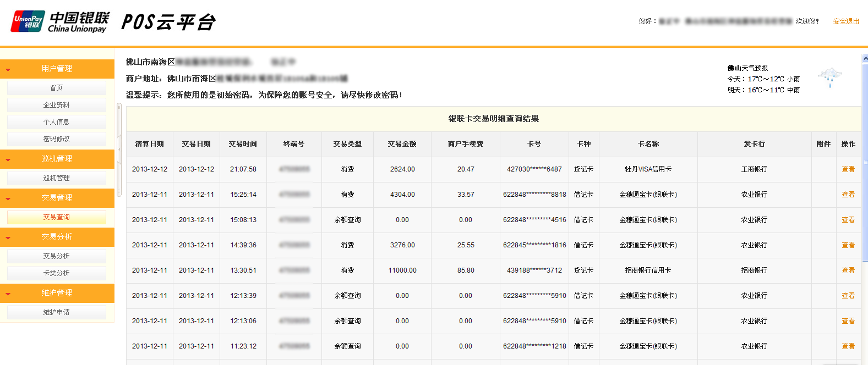Click 牡丹VISA信用卡 card name
Viewport: 868px width, 365px height.
(648, 169)
